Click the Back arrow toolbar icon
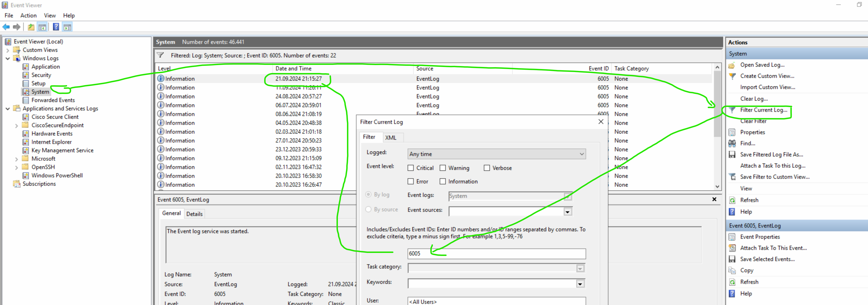 6,27
